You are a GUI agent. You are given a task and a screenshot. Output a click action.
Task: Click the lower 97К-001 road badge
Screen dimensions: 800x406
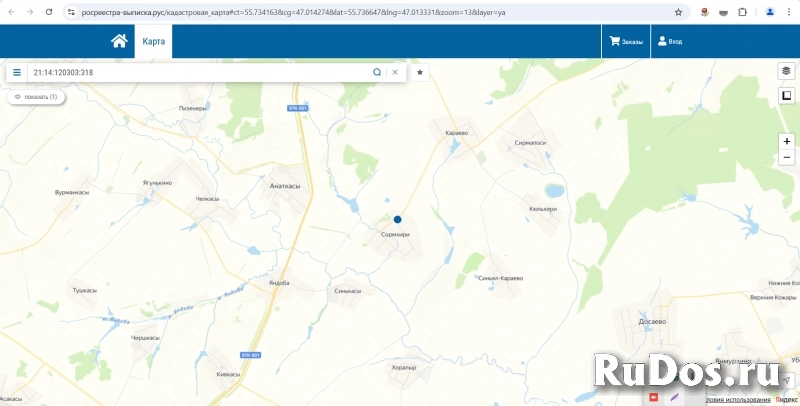[251, 355]
